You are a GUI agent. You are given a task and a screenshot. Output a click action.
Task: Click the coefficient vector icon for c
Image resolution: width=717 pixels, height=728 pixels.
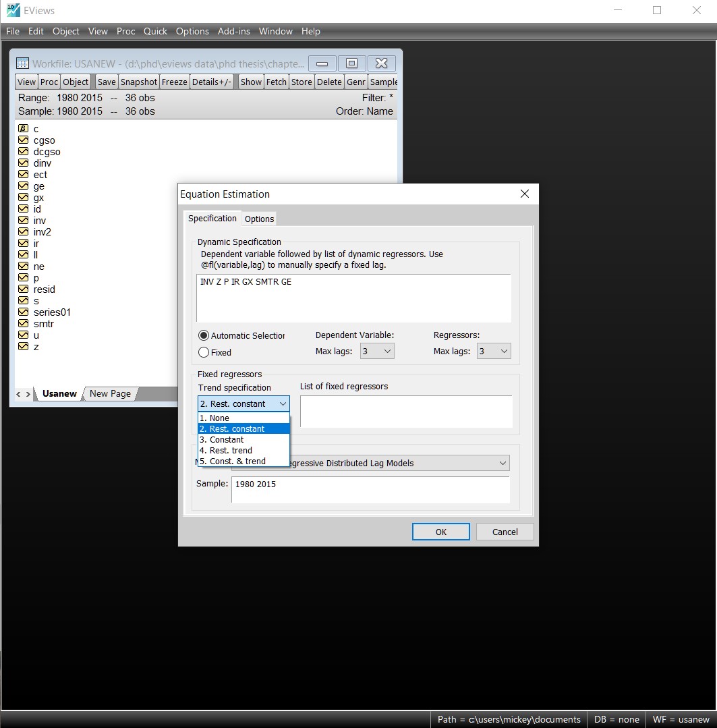[23, 129]
